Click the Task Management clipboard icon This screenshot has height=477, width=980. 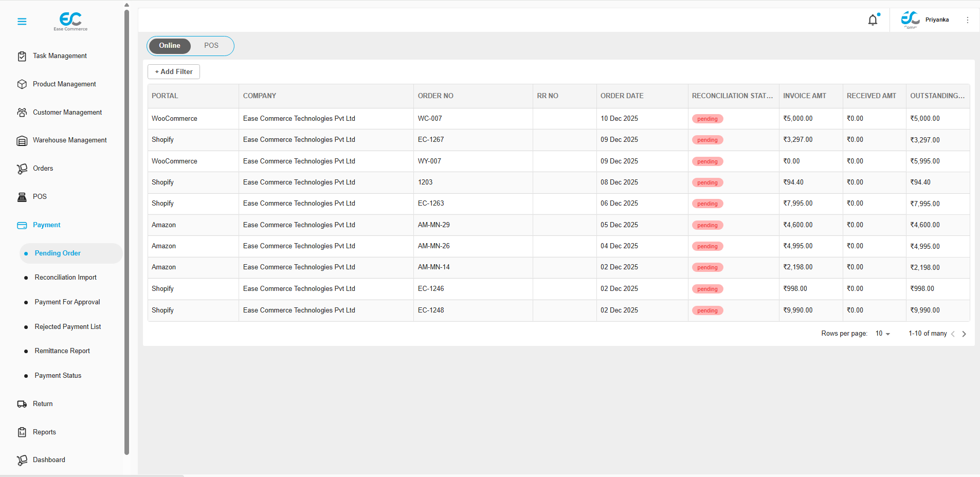coord(22,56)
